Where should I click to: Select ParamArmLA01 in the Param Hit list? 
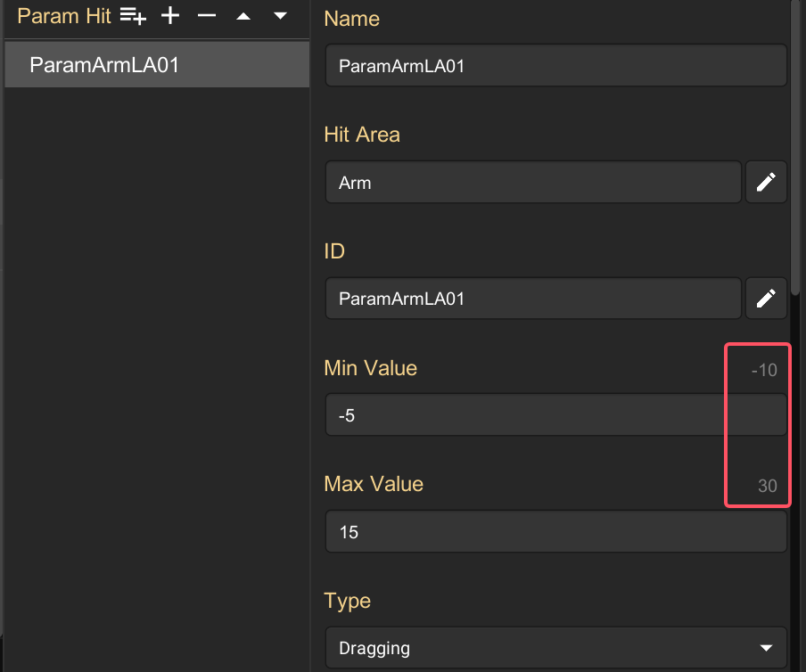[x=157, y=65]
